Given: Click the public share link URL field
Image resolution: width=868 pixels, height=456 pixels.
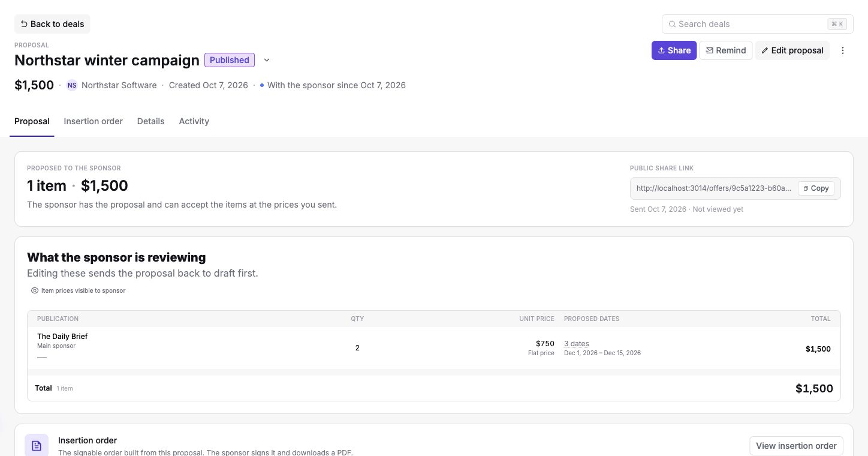Looking at the screenshot, I should click(x=714, y=188).
